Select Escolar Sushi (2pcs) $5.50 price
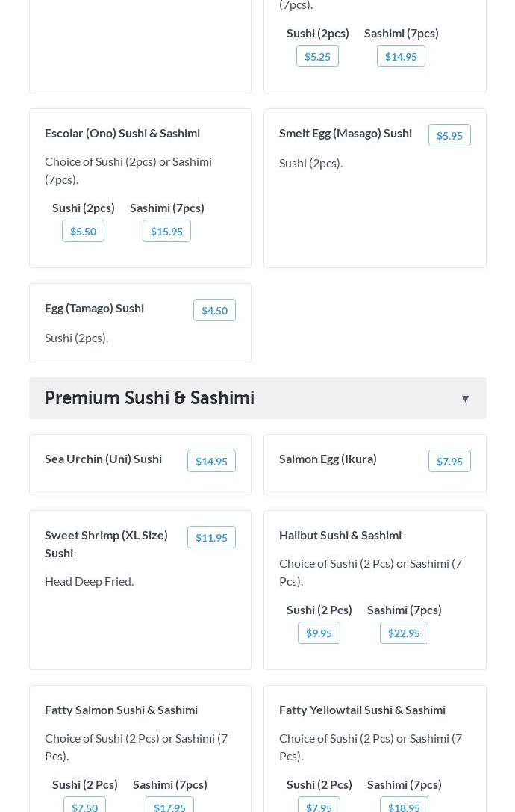This screenshot has width=515, height=812. 83,231
